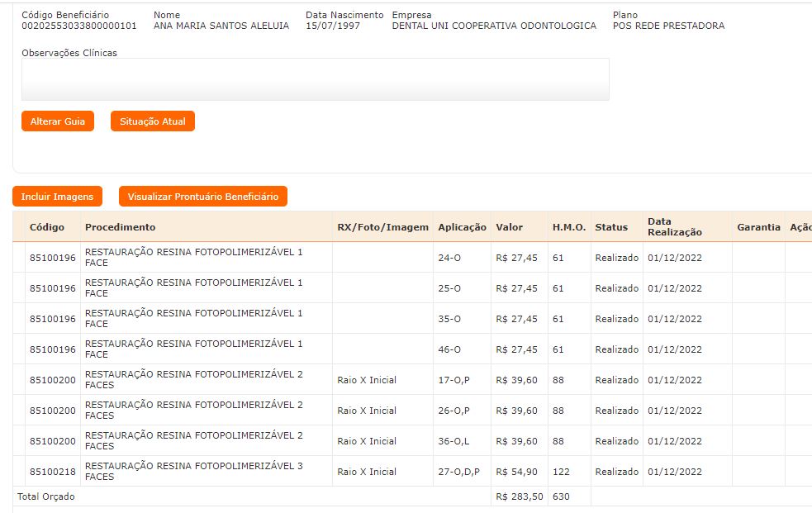The height and width of the screenshot is (513, 812).
Task: Select the Data Realização column header
Action: click(674, 227)
